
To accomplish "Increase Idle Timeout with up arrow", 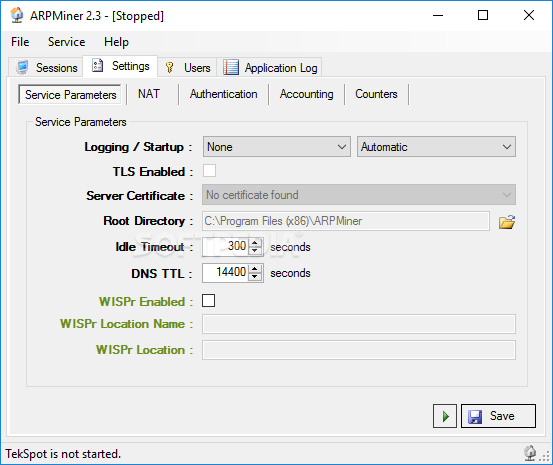I will click(x=255, y=243).
